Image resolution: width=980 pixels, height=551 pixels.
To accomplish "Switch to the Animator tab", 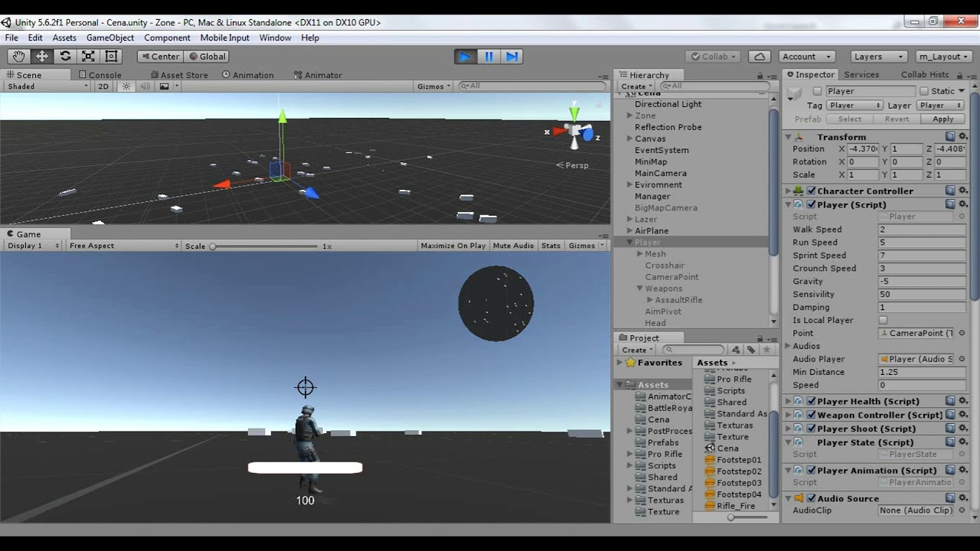I will click(318, 75).
